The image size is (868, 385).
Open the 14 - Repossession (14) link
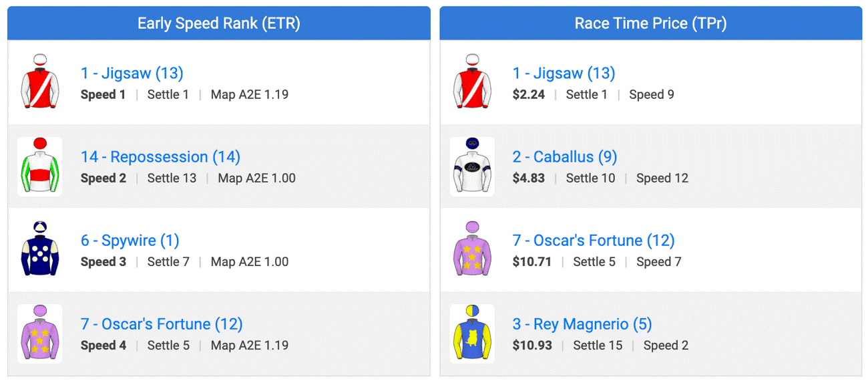pyautogui.click(x=160, y=157)
